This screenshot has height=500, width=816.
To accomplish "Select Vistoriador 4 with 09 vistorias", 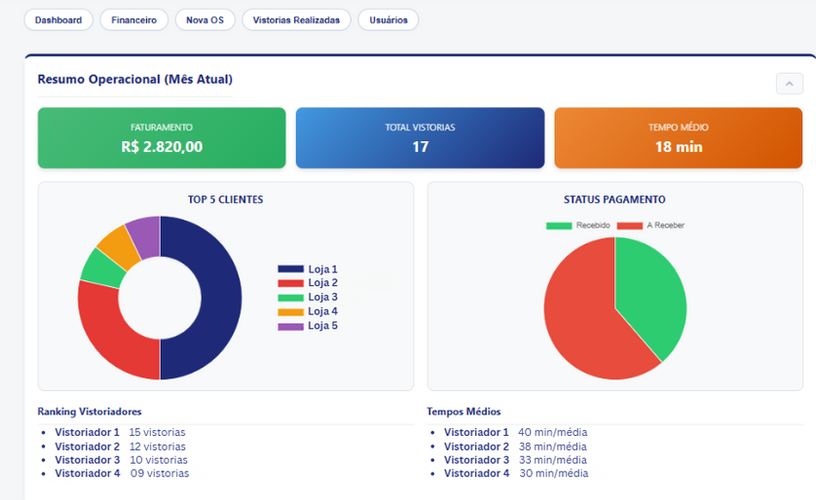I will pos(122,473).
